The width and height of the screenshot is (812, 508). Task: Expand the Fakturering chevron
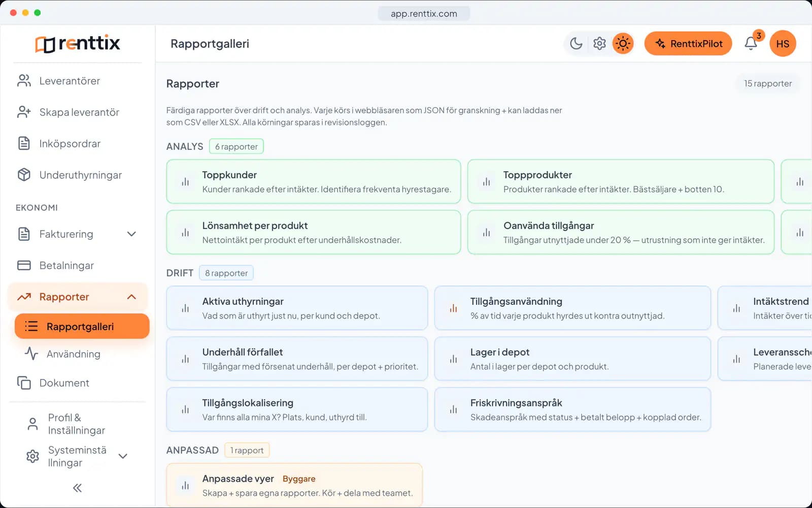131,234
